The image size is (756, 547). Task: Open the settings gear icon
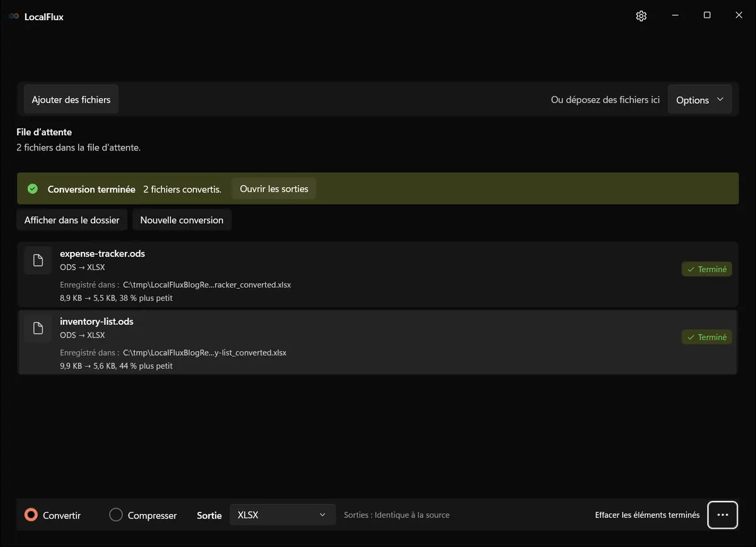point(641,16)
